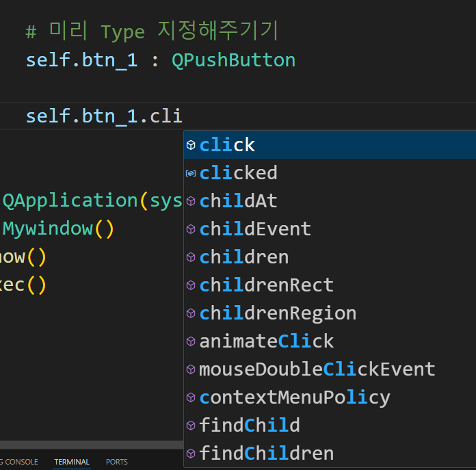Image resolution: width=476 pixels, height=470 pixels.
Task: Select childEvent suggestion entry
Action: pyautogui.click(x=330, y=229)
